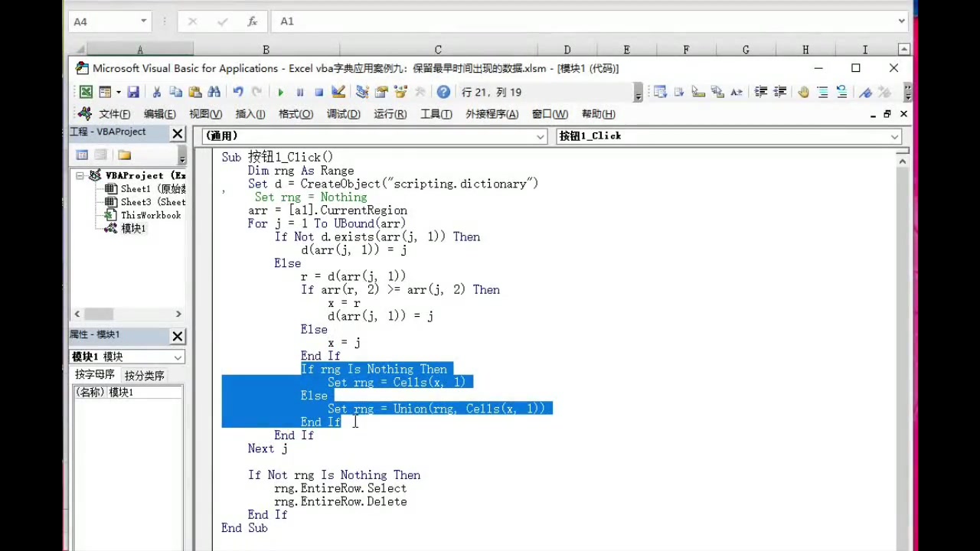Open the 调试(D) menu
980x551 pixels.
(343, 113)
